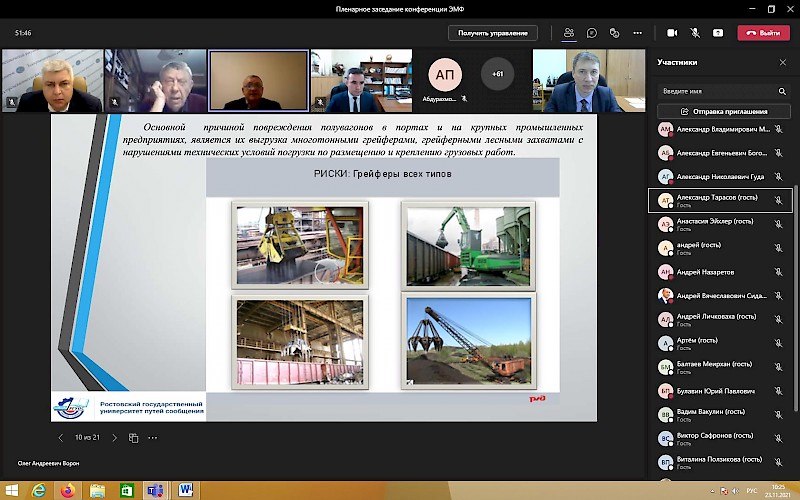
Task: Open slide options ellipsis below presentation
Action: coord(154,438)
